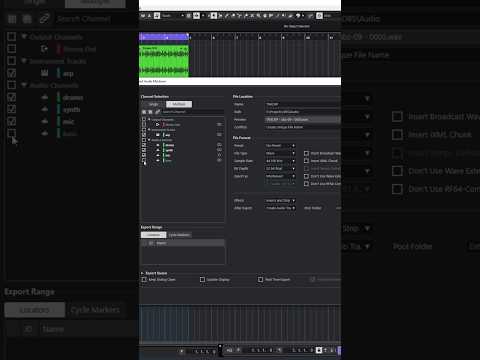Tick the drums checkbox in center channel list
This screenshot has height=360, width=480.
tap(144, 145)
